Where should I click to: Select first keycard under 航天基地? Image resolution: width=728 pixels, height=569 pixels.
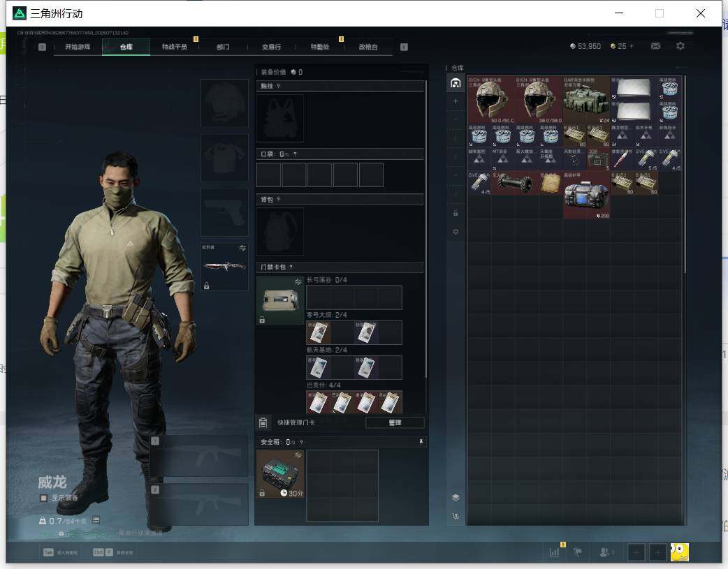319,367
